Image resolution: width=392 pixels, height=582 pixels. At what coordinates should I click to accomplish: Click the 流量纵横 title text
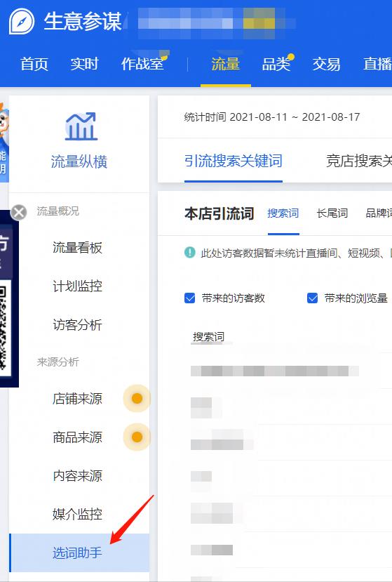(79, 162)
